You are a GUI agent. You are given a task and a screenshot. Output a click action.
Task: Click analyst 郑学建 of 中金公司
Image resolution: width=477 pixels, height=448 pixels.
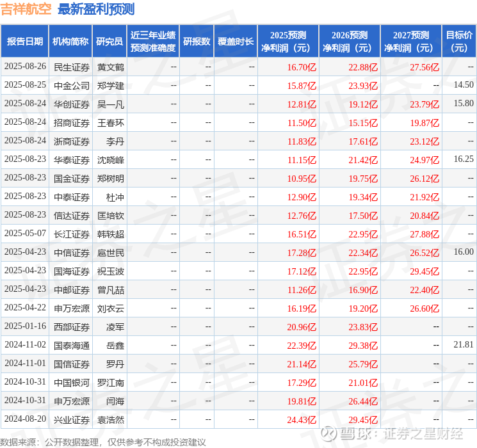[111, 86]
